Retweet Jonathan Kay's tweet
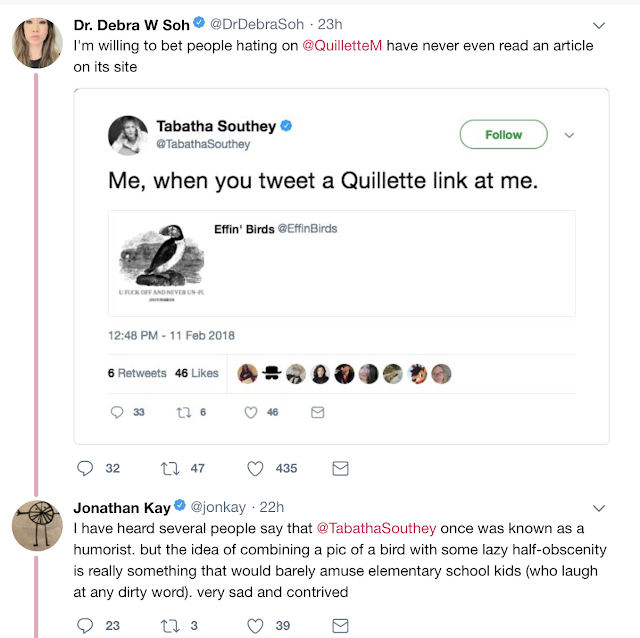640x638 pixels. tap(170, 625)
